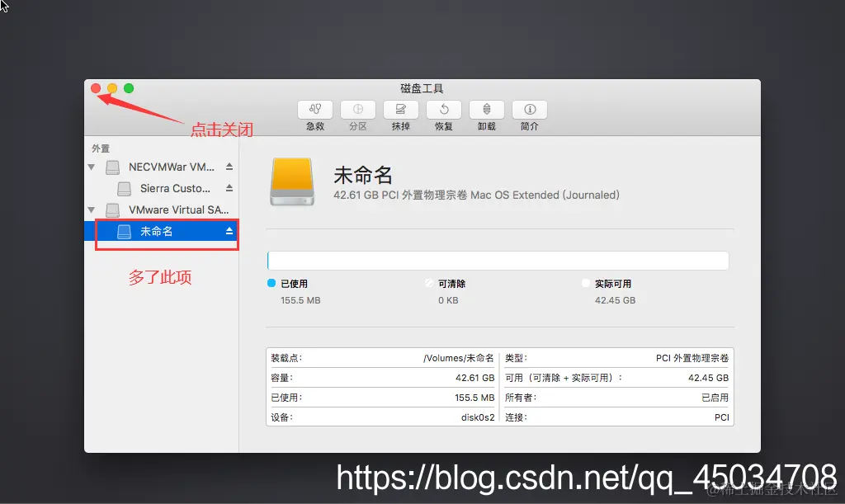Image resolution: width=845 pixels, height=504 pixels.
Task: Click the 外置 sidebar section header
Action: [101, 148]
